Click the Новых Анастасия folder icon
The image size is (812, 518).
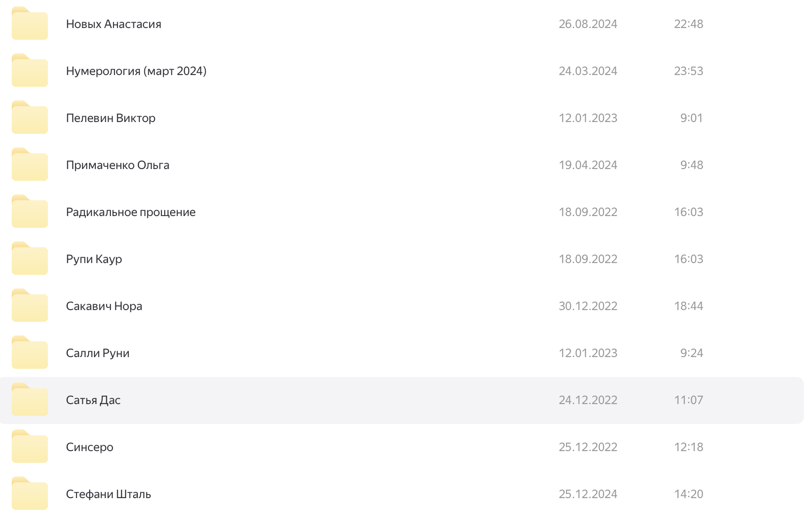click(x=30, y=24)
